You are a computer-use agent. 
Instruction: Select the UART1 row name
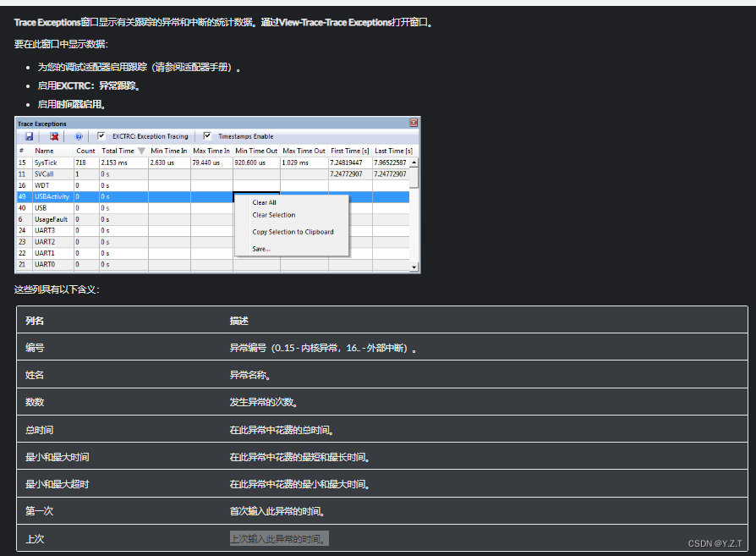click(45, 253)
